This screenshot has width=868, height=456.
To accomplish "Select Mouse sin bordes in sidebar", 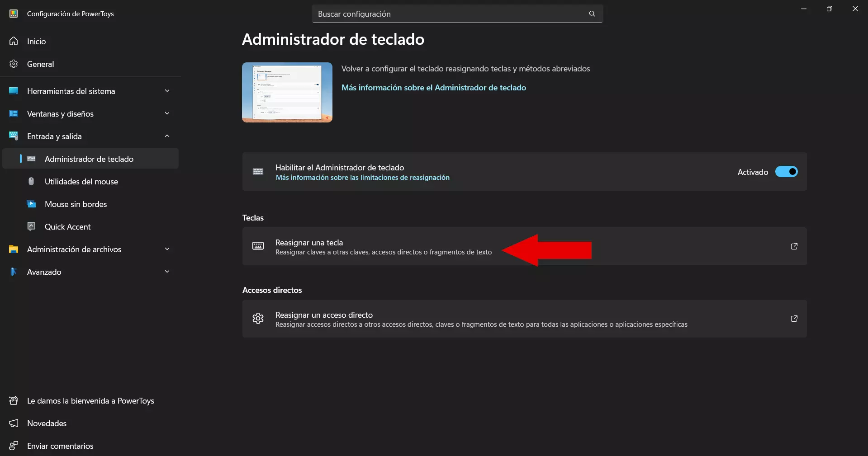I will 90,204.
